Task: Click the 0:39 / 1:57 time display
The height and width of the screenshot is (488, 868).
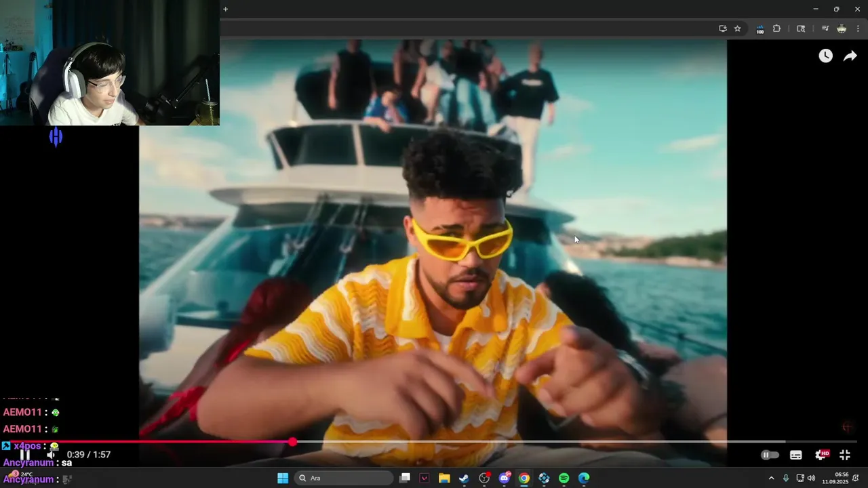Action: tap(88, 455)
